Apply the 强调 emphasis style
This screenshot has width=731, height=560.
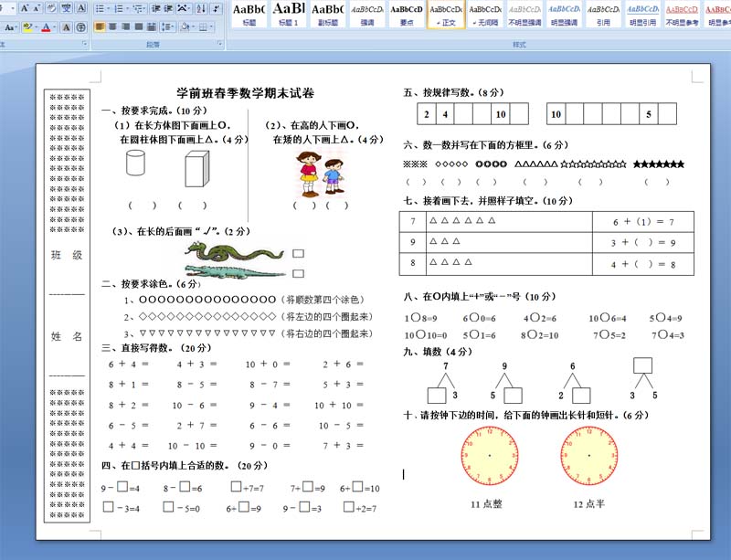(x=367, y=15)
